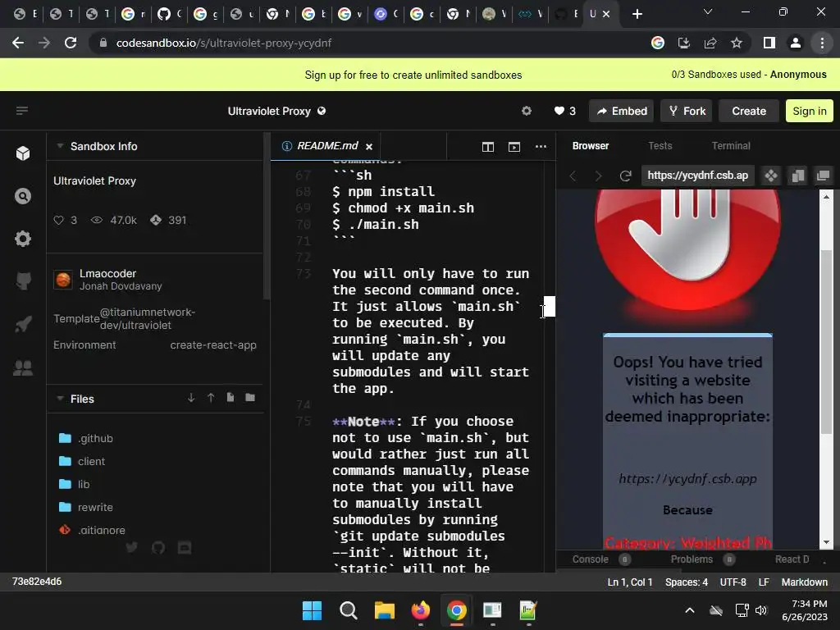Open Configuration gear in left sidebar
Screen dimensions: 840x630
22,239
